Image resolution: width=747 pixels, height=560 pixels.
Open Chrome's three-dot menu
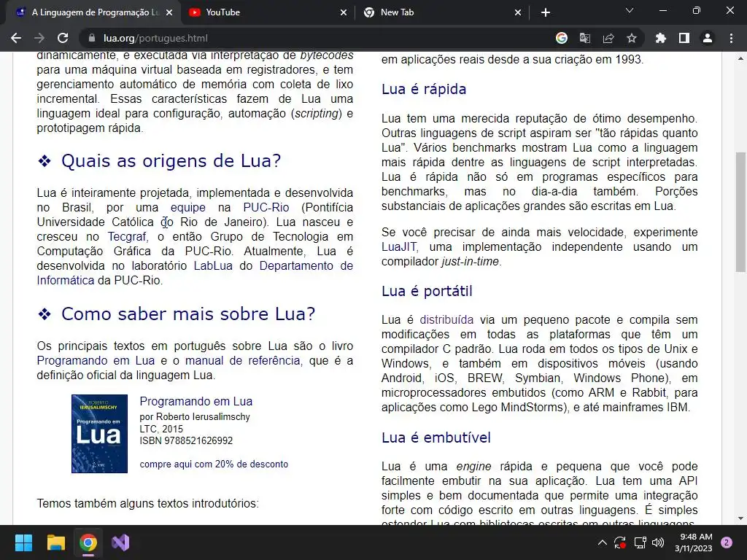point(731,38)
